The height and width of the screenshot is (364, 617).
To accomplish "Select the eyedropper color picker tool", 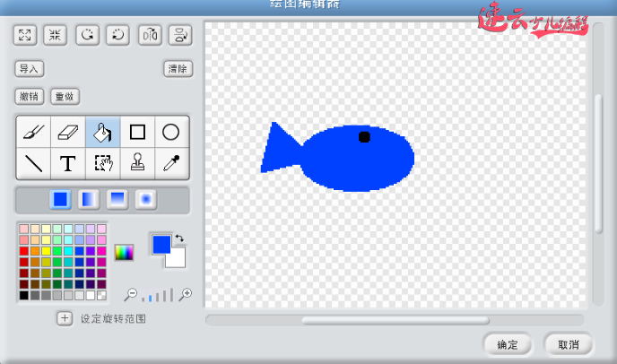I will (x=171, y=163).
